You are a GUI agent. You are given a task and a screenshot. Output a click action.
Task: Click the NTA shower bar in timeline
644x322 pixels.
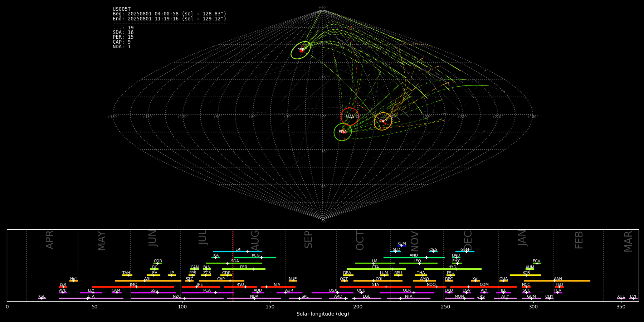[x=409, y=298]
